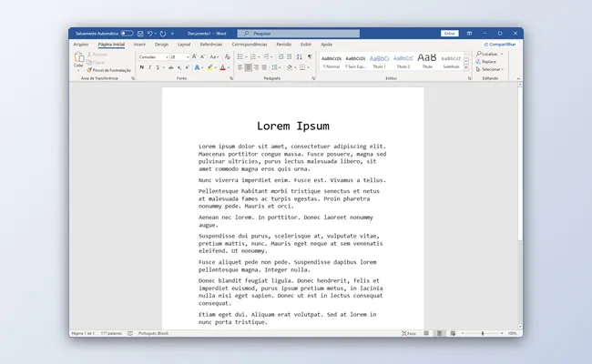Image resolution: width=592 pixels, height=364 pixels.
Task: Switch to the Design tab
Action: click(x=161, y=45)
